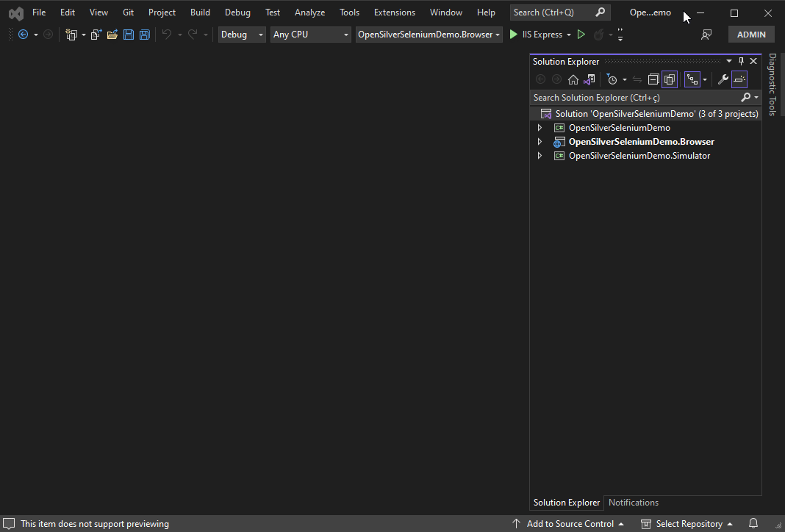The height and width of the screenshot is (532, 785).
Task: Expand the OpenSilverSeleniumDemo.Browser project node
Action: pos(540,141)
